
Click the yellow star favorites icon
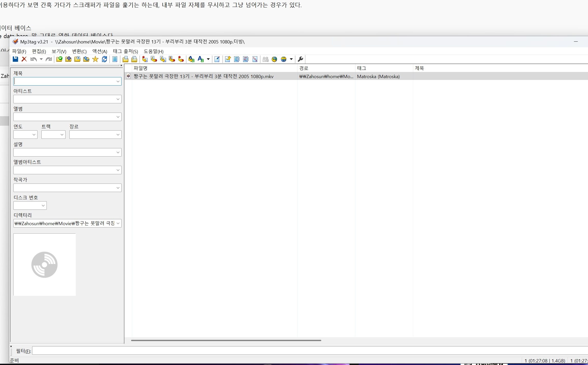(x=95, y=59)
